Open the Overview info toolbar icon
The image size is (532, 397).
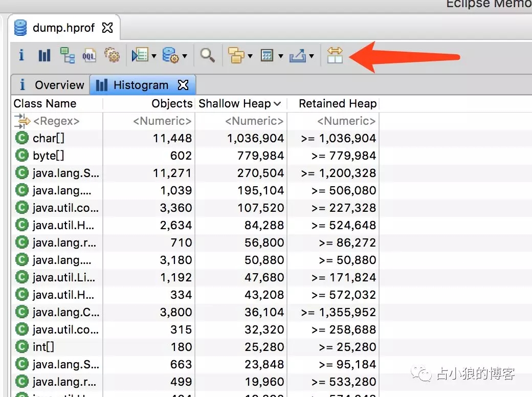[x=21, y=55]
